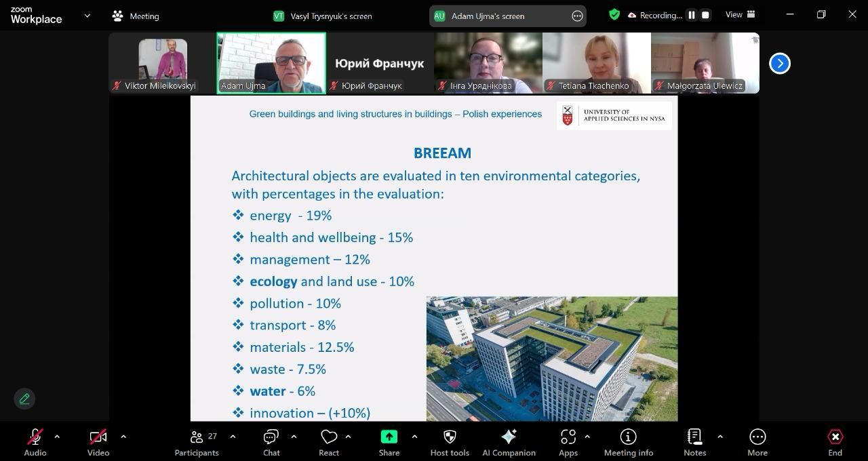Viewport: 868px width, 461px height.
Task: Expand video options arrow next to Video
Action: [123, 437]
